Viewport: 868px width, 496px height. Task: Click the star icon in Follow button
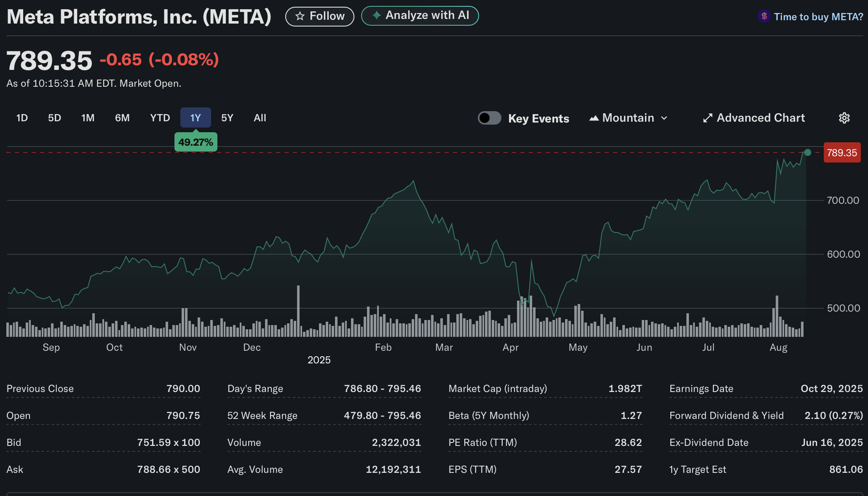tap(300, 16)
